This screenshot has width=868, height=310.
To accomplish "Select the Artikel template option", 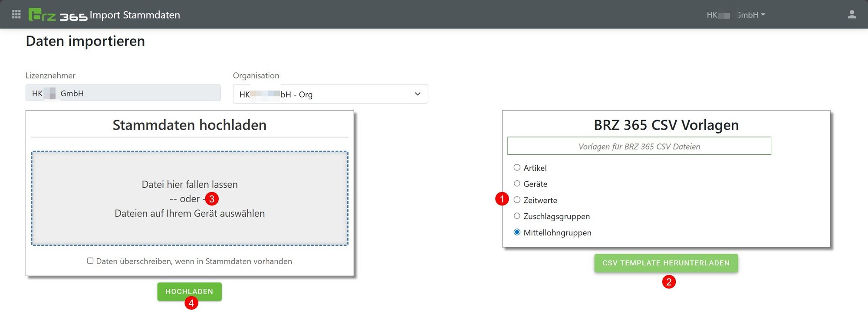I will [517, 167].
